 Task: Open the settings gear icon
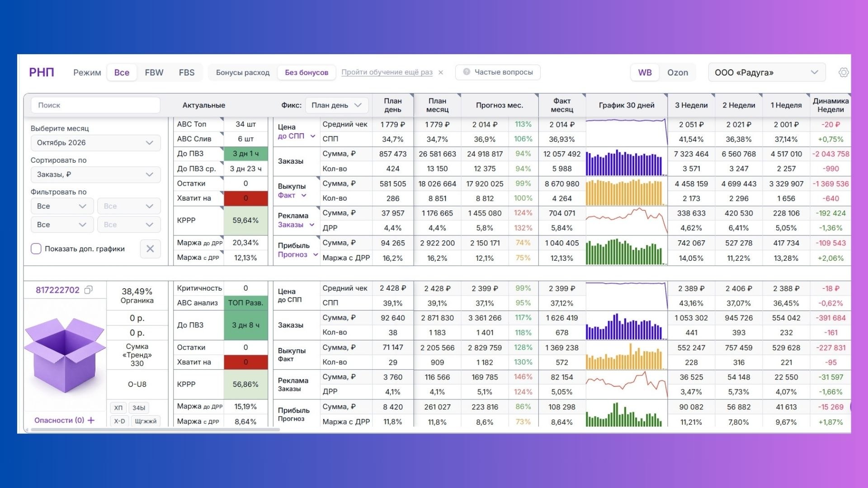pos(843,72)
